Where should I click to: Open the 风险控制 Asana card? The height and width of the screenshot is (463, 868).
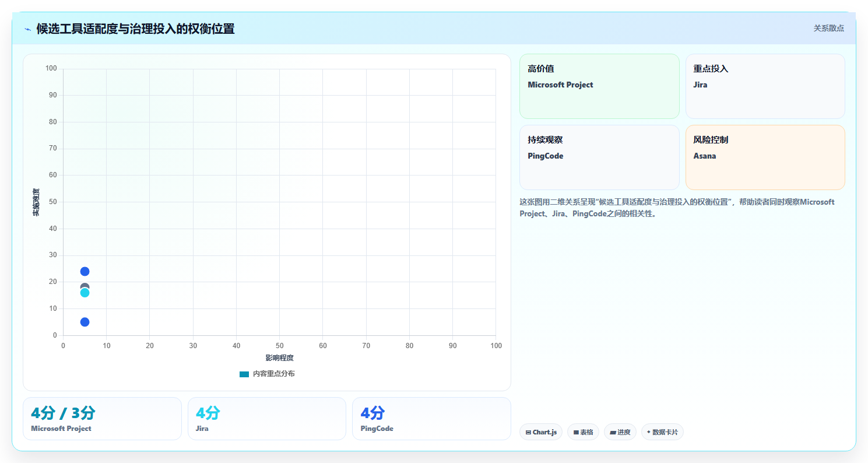pos(765,157)
